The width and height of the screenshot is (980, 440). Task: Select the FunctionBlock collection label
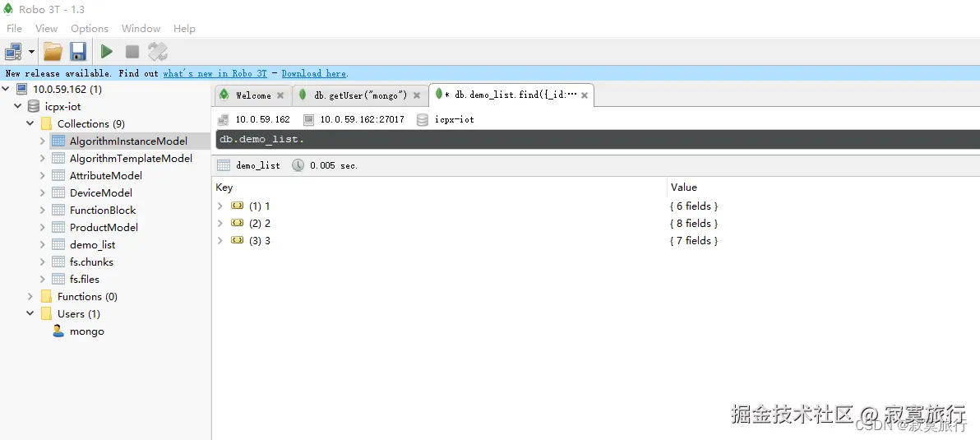pos(103,210)
